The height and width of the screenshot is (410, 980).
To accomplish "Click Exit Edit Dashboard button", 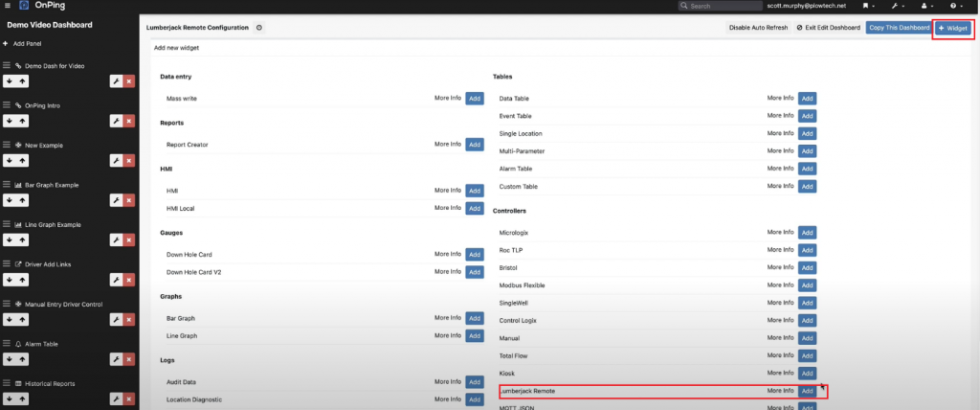I will coord(828,28).
